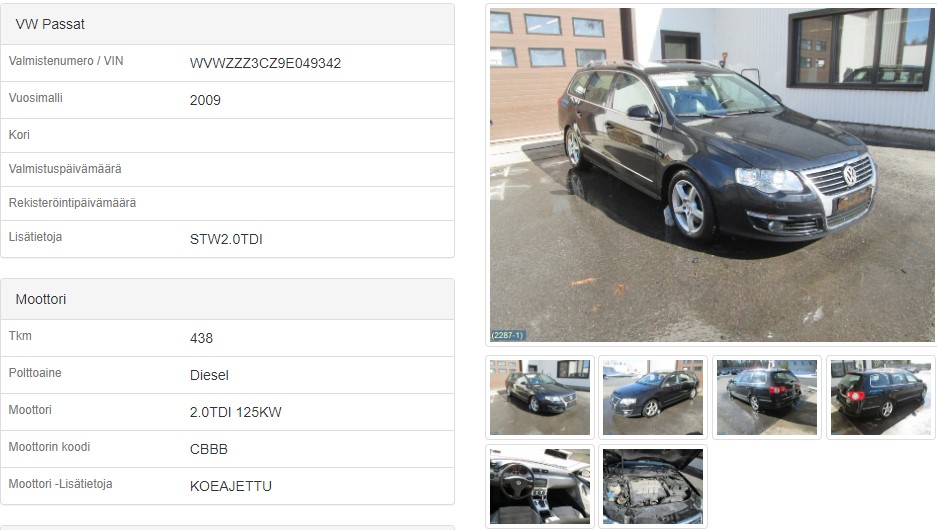Select the front-left view thumbnail

(653, 397)
